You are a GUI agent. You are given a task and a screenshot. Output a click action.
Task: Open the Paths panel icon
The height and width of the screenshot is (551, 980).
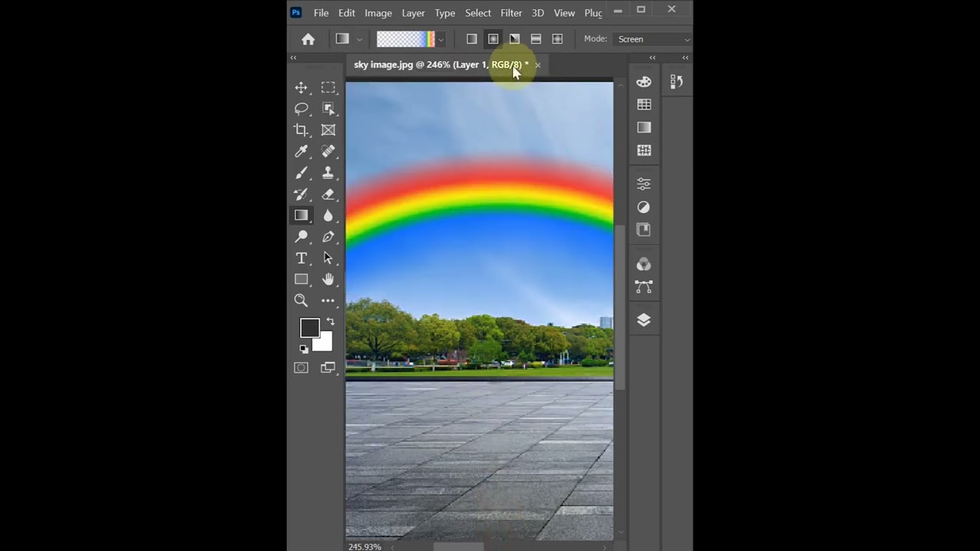644,287
